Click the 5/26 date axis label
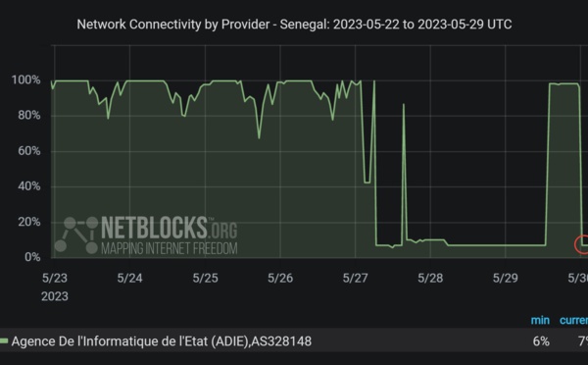 click(x=280, y=278)
